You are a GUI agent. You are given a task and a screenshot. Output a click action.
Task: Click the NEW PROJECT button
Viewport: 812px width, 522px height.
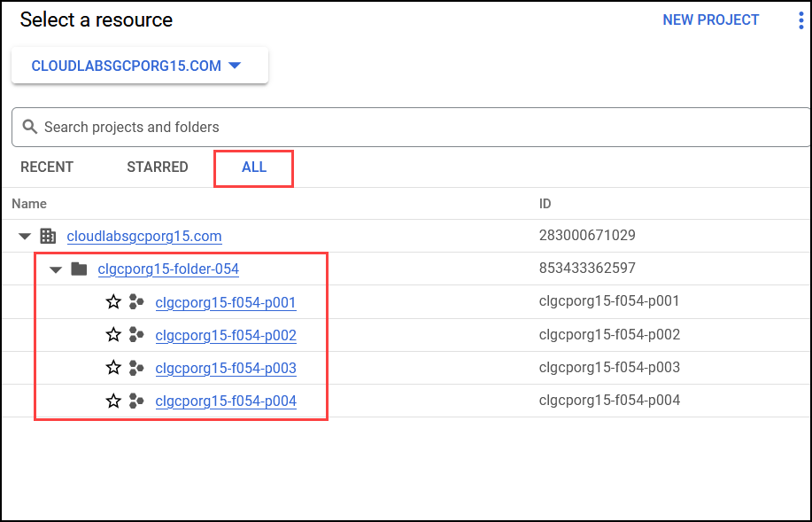click(710, 19)
